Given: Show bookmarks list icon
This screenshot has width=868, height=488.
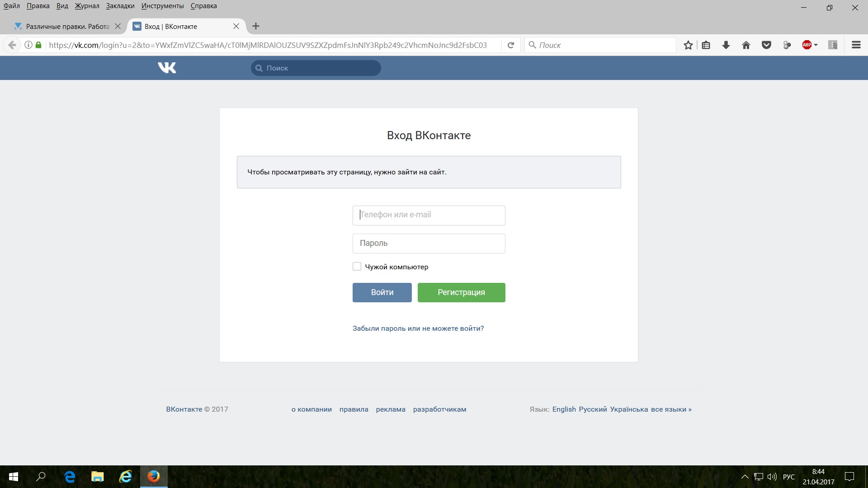Looking at the screenshot, I should [706, 45].
